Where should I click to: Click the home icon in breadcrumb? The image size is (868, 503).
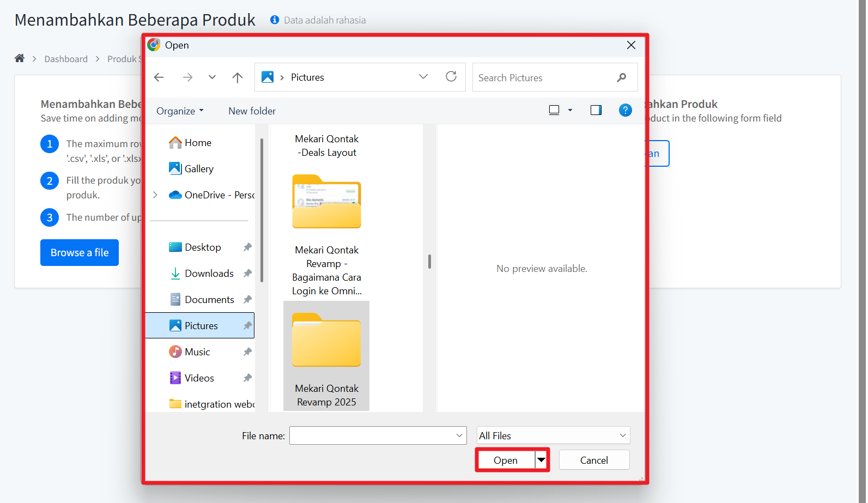coord(20,58)
